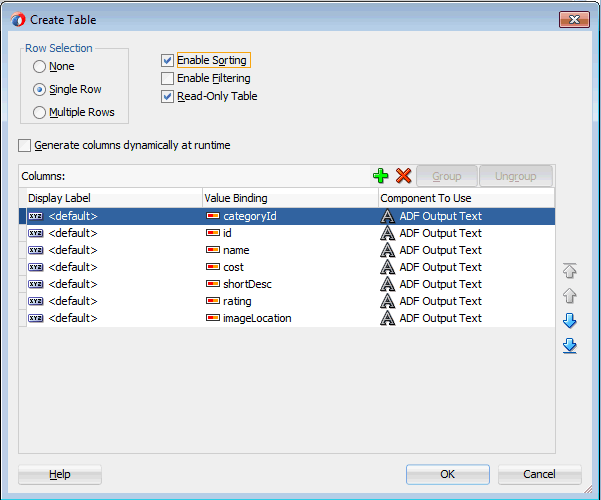
Task: Click the green plus add column icon
Action: click(x=381, y=176)
